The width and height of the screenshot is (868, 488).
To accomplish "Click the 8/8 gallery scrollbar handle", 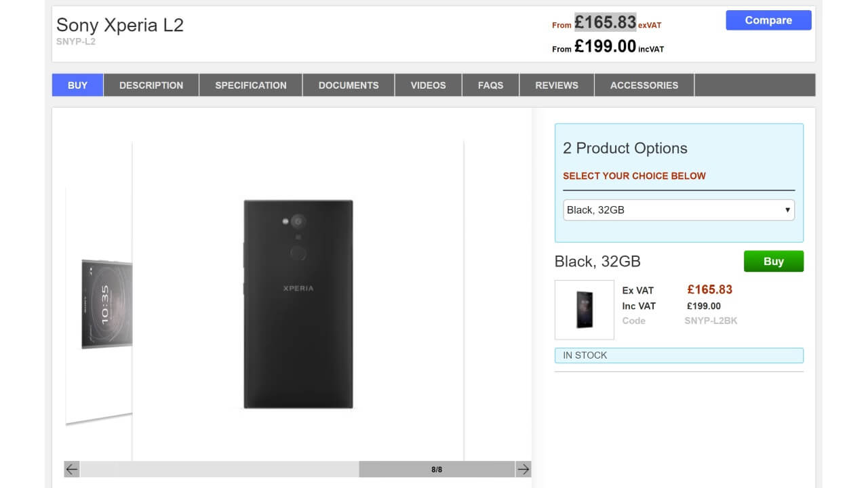I will [x=437, y=469].
